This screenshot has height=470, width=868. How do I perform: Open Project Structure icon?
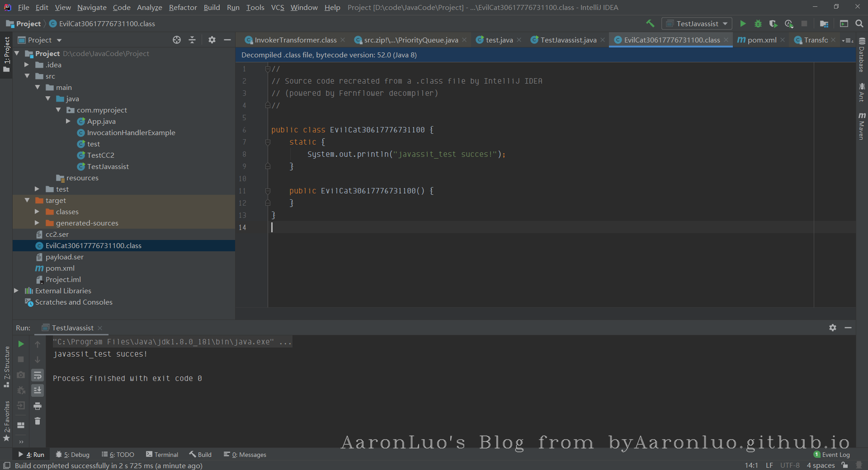(x=824, y=23)
